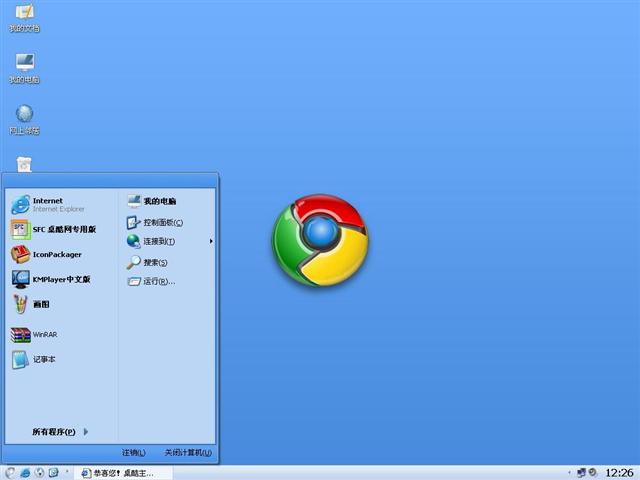Open KMPlayer中文版 from start menu
Viewport: 640px width, 480px height.
tap(51, 280)
